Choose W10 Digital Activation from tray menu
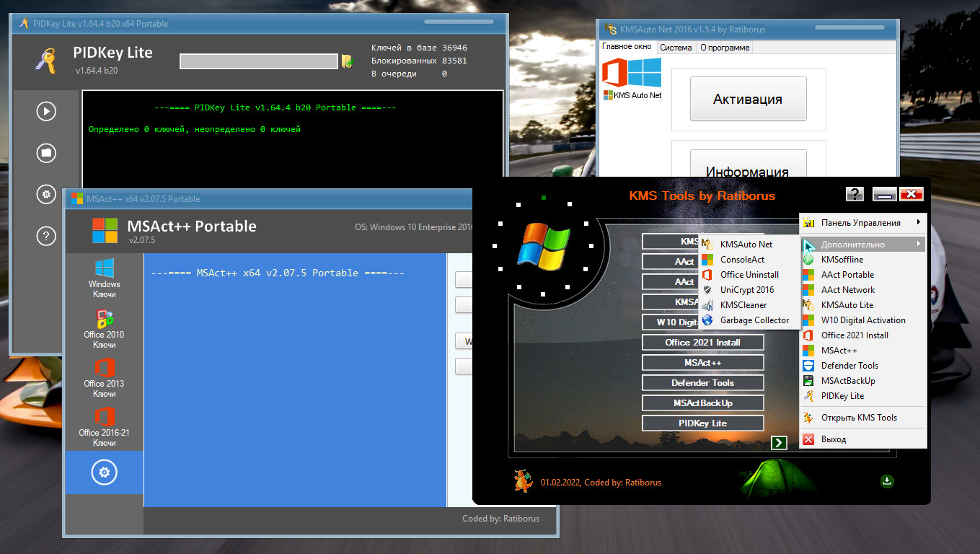 (x=862, y=320)
